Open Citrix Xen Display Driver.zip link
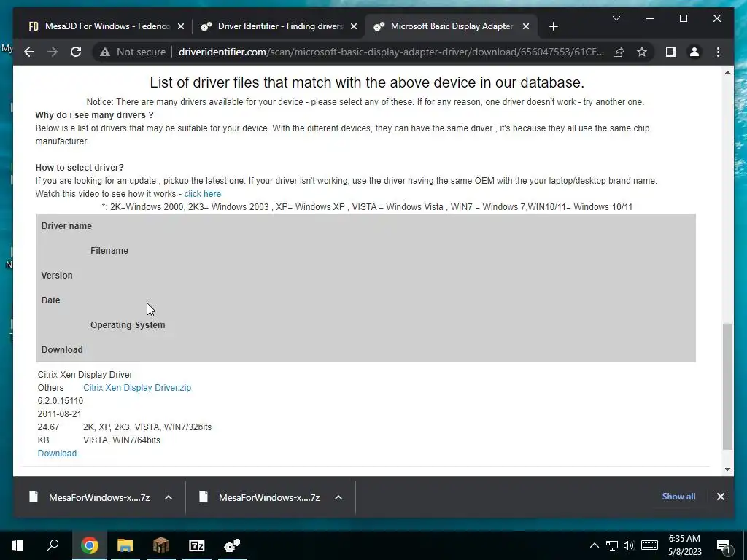This screenshot has height=560, width=747. tap(137, 388)
